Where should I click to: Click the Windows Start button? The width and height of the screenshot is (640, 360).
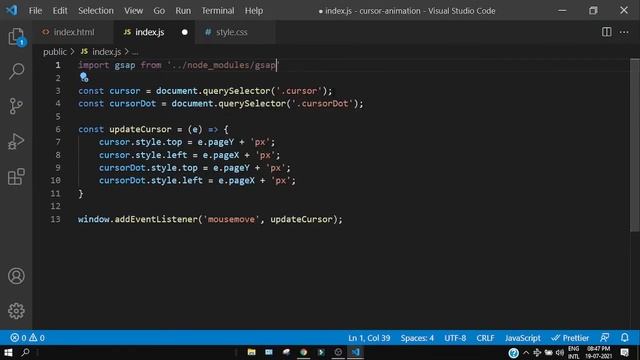click(8, 352)
